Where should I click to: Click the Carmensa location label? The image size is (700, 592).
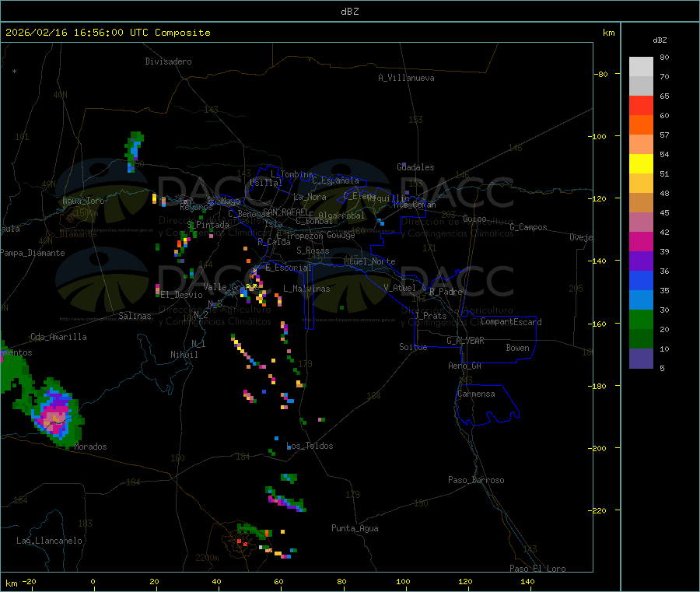[476, 394]
